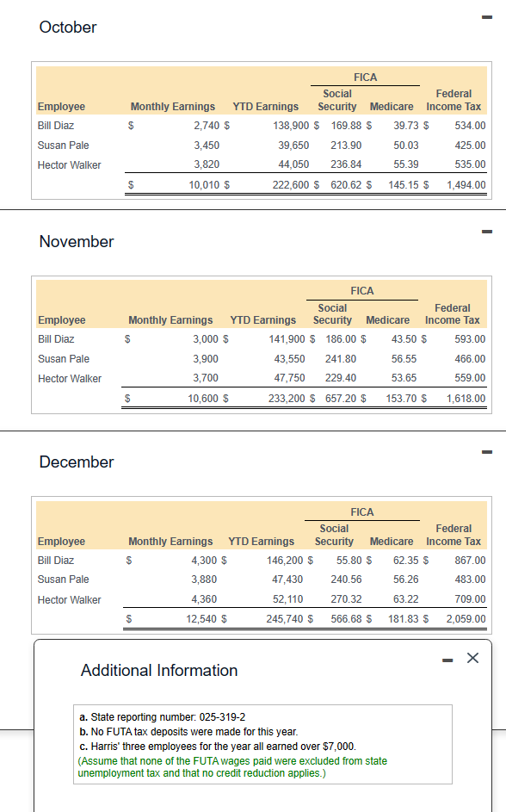Click the minimize icon above the October table
Viewport: 506px width, 812px height.
pyautogui.click(x=488, y=16)
